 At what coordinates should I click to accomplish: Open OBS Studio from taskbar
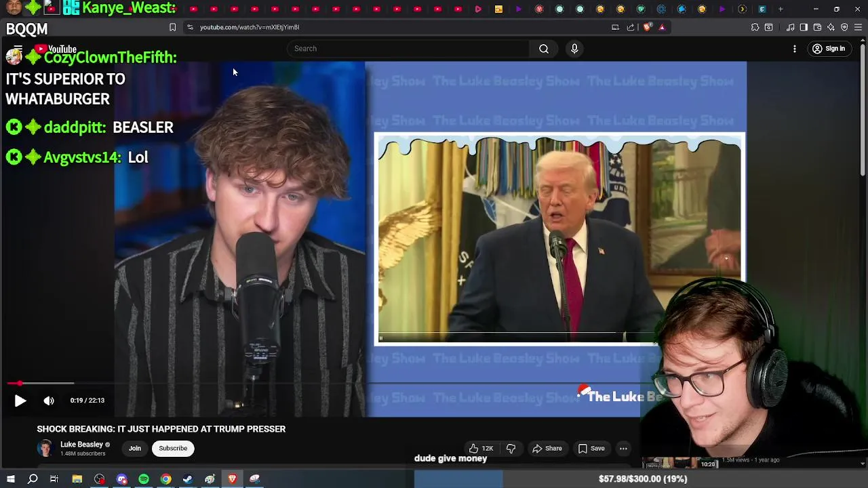(x=100, y=479)
